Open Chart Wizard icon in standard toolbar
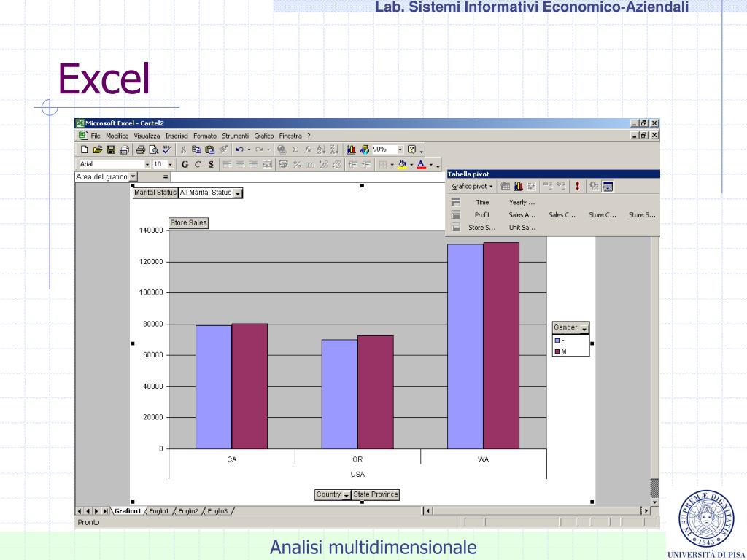This screenshot has height=560, width=747. (x=351, y=149)
